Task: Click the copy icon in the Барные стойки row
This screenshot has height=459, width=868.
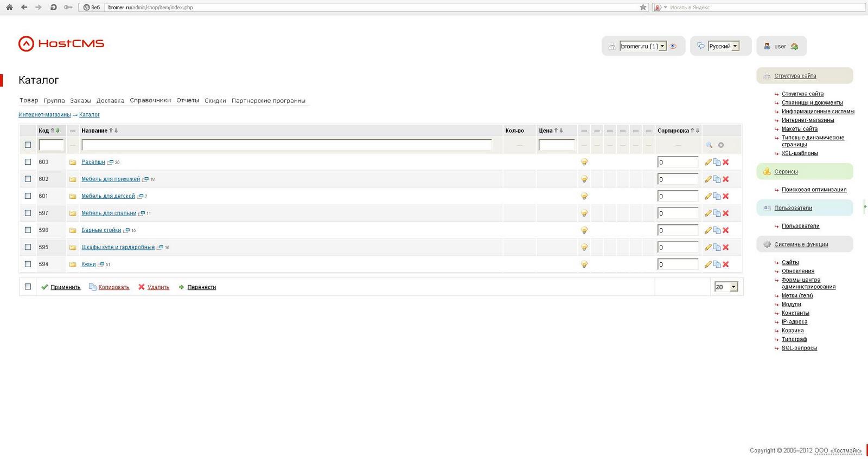Action: pos(717,230)
